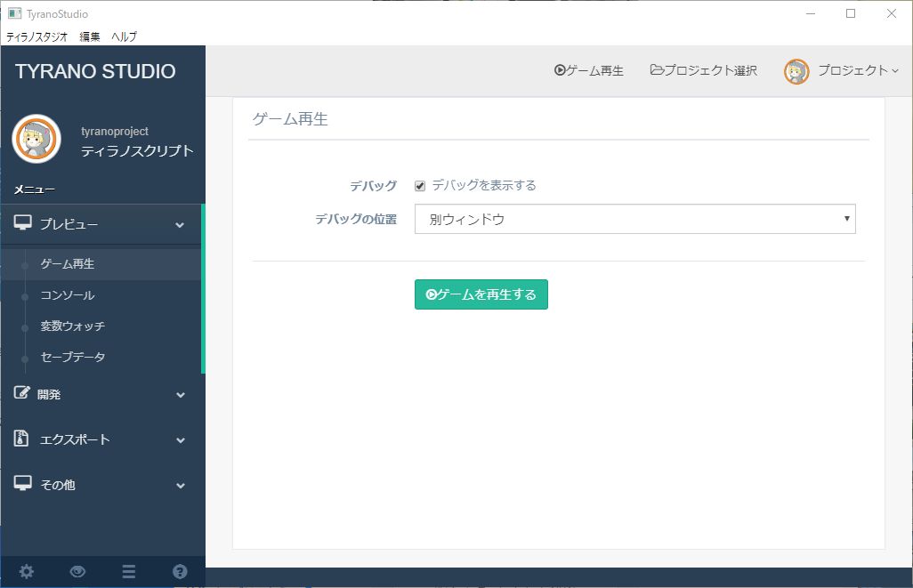913x588 pixels.
Task: Open the 編集 menu
Action: pos(90,36)
